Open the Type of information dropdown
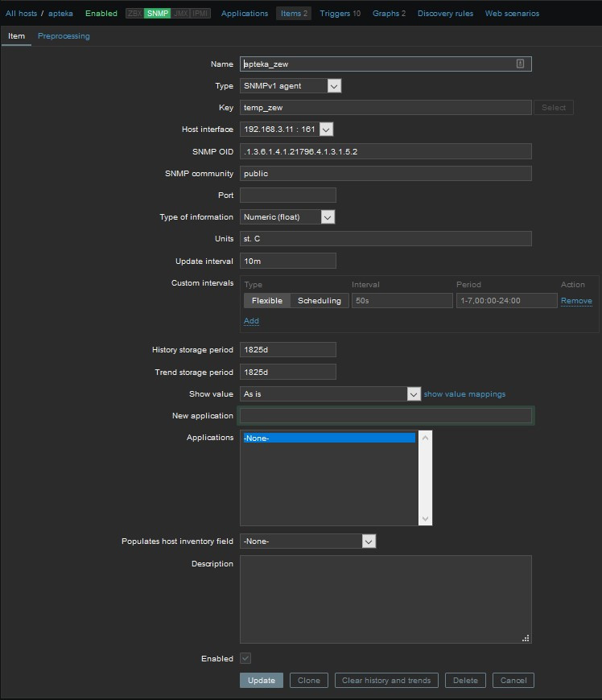Viewport: 602px width, 700px height. [x=287, y=217]
